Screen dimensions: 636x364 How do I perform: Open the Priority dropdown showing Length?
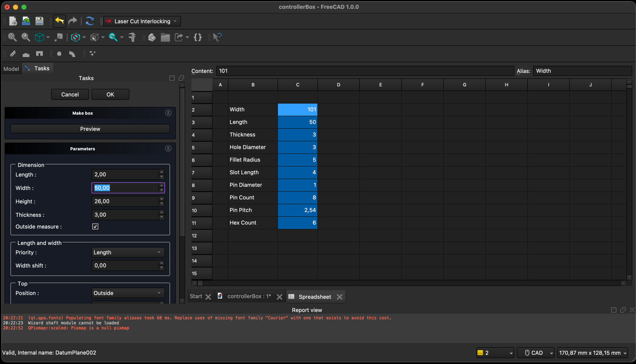(x=128, y=252)
